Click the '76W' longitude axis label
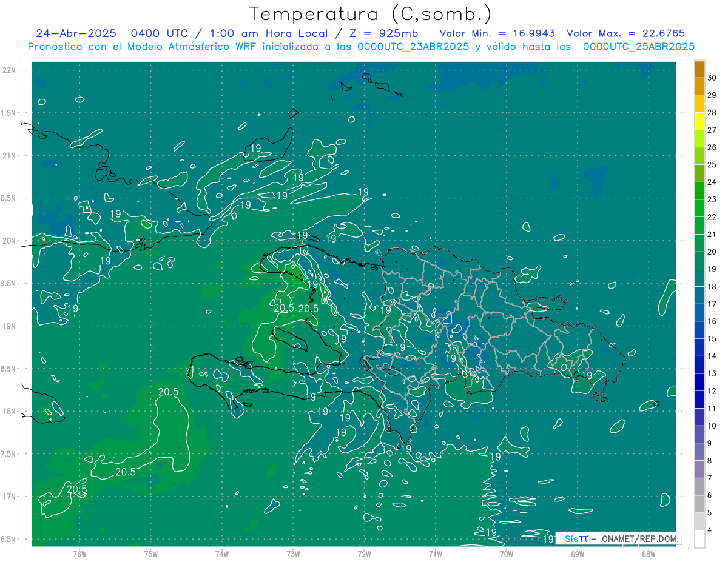 (x=79, y=554)
